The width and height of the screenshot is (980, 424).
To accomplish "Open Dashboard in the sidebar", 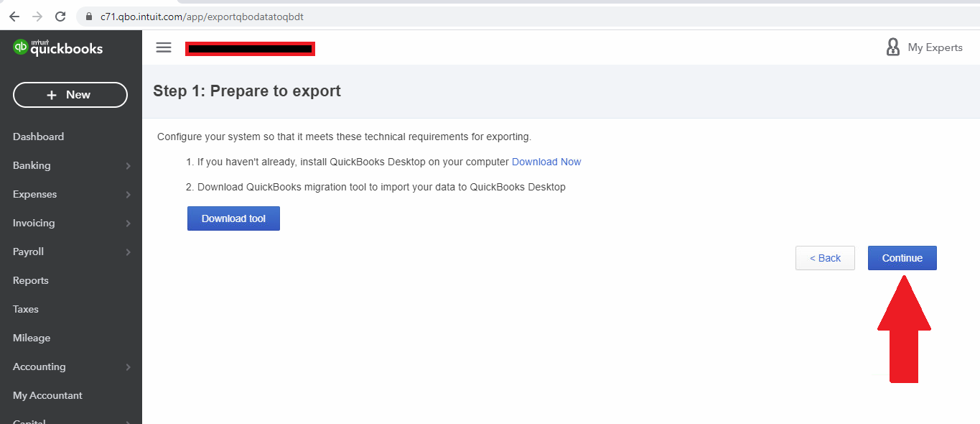I will point(38,137).
